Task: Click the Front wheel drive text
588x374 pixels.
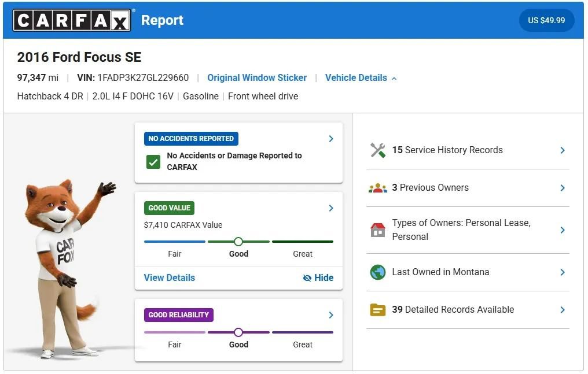Action: (263, 96)
